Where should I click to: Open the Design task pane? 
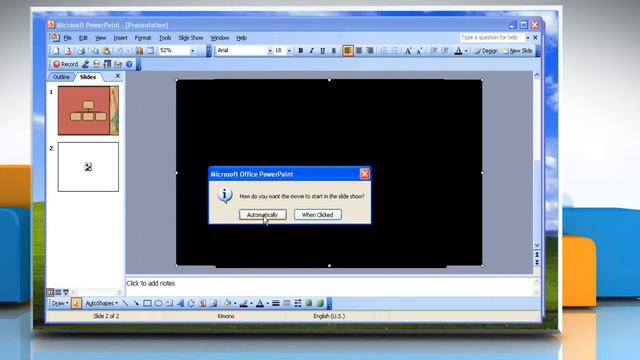[x=486, y=51]
